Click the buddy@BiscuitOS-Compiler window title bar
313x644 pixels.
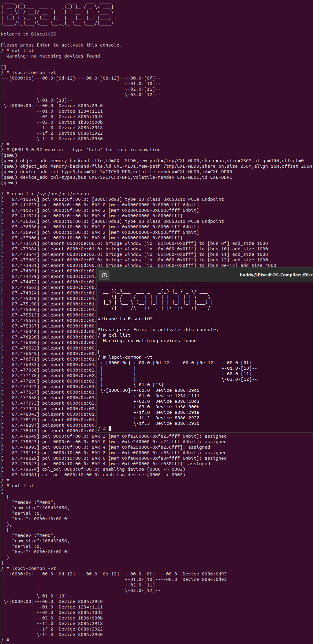pos(275,275)
